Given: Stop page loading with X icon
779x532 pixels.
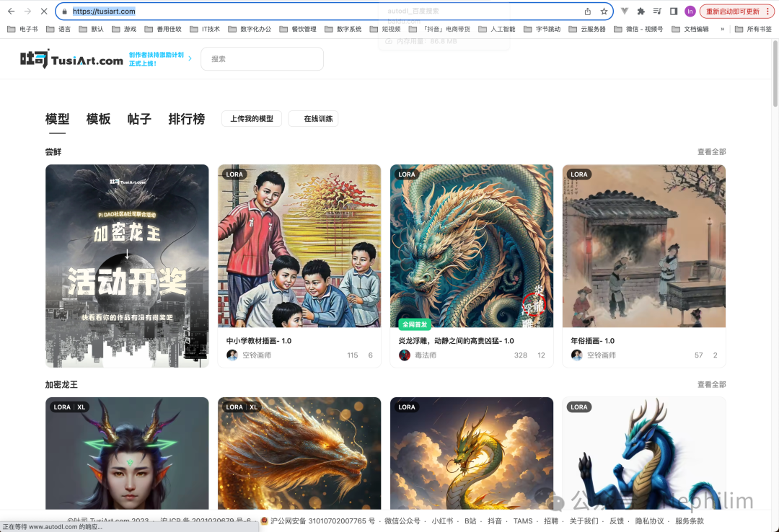Looking at the screenshot, I should coord(44,11).
